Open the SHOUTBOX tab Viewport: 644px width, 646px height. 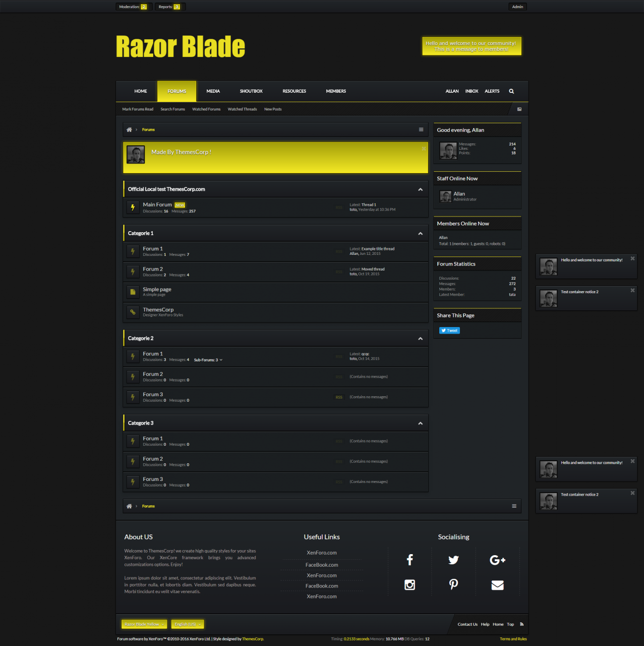tap(251, 91)
